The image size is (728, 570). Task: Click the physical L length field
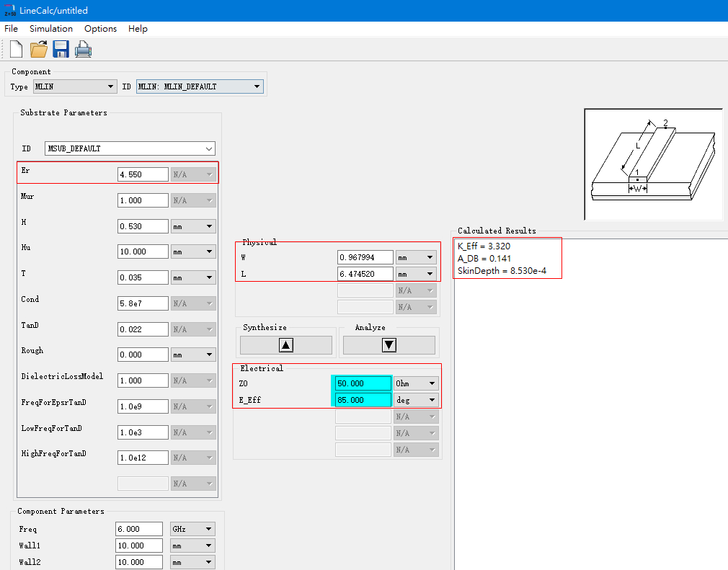click(x=365, y=274)
